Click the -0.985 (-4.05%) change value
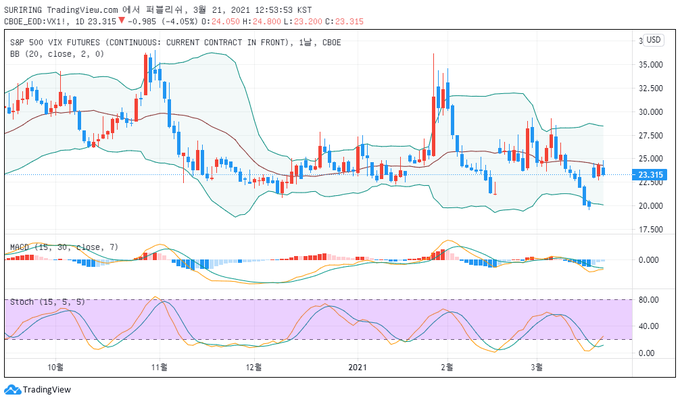680x402 pixels. [x=163, y=21]
